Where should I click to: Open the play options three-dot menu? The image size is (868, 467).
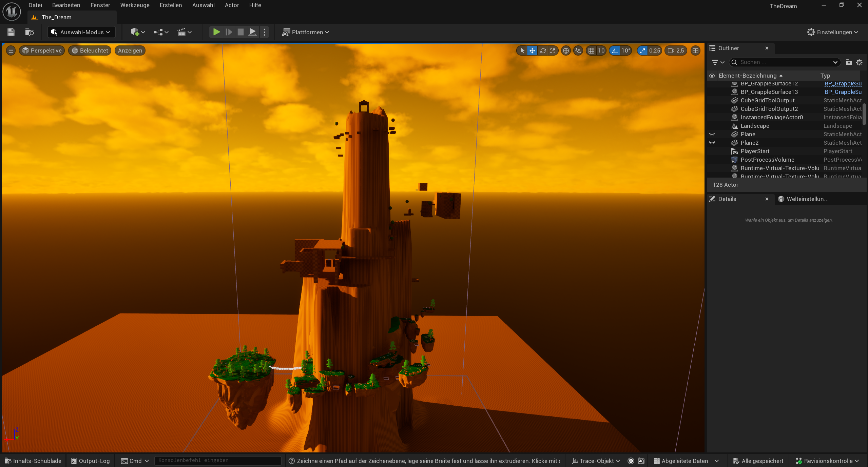(265, 32)
